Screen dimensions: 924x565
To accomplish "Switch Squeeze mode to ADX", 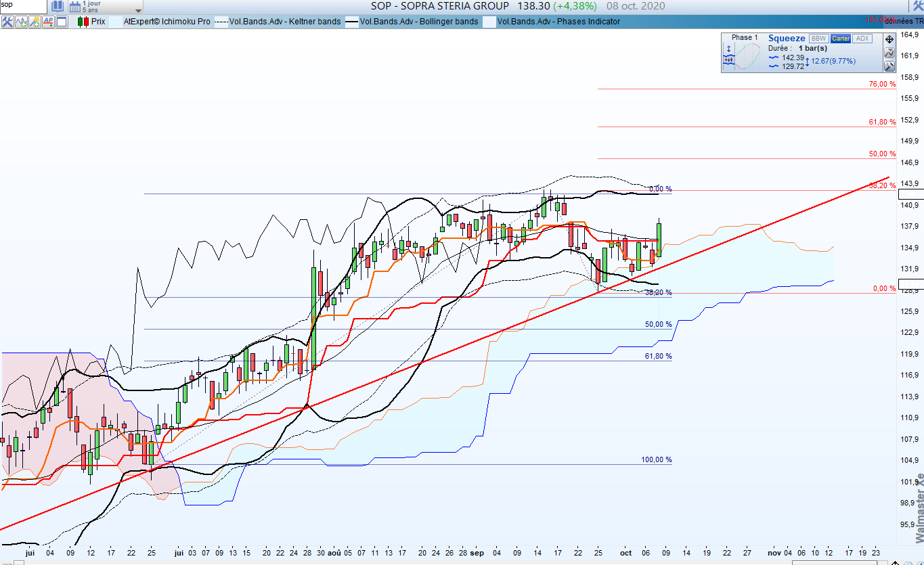I will point(862,39).
